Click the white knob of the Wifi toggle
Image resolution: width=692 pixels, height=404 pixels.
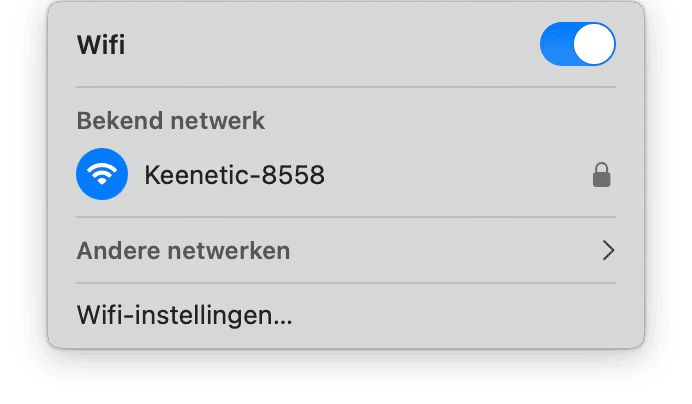coord(594,44)
